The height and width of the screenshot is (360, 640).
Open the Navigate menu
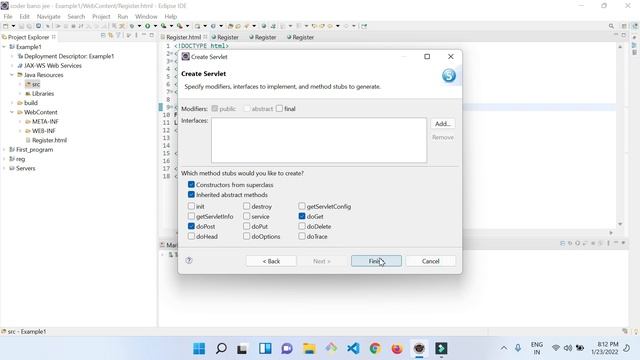tap(48, 16)
